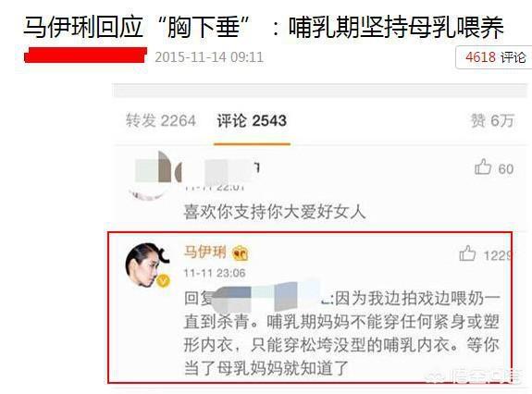The width and height of the screenshot is (532, 394).
Task: Click the 1229 like count on reply
Action: (x=497, y=255)
